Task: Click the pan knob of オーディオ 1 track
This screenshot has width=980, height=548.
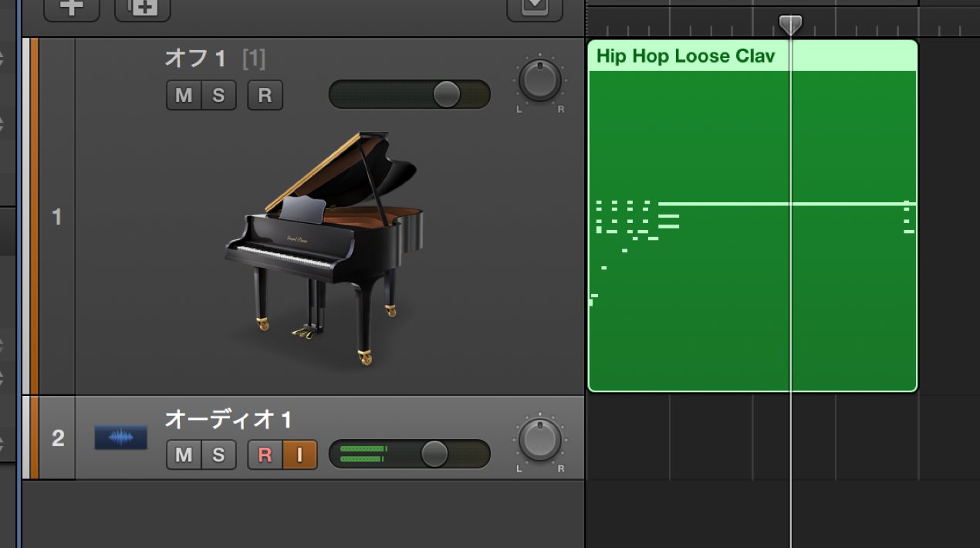Action: pyautogui.click(x=540, y=439)
